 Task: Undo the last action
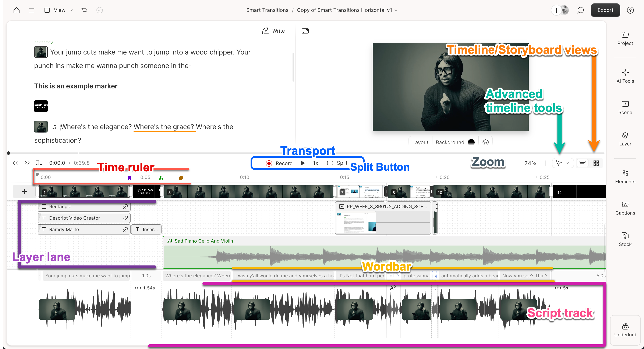tap(84, 10)
